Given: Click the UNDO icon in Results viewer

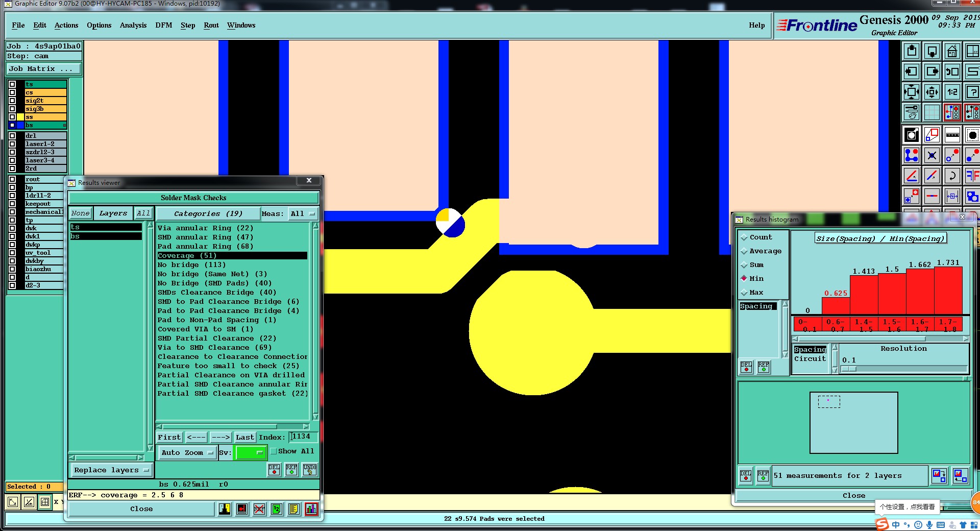Looking at the screenshot, I should [310, 470].
